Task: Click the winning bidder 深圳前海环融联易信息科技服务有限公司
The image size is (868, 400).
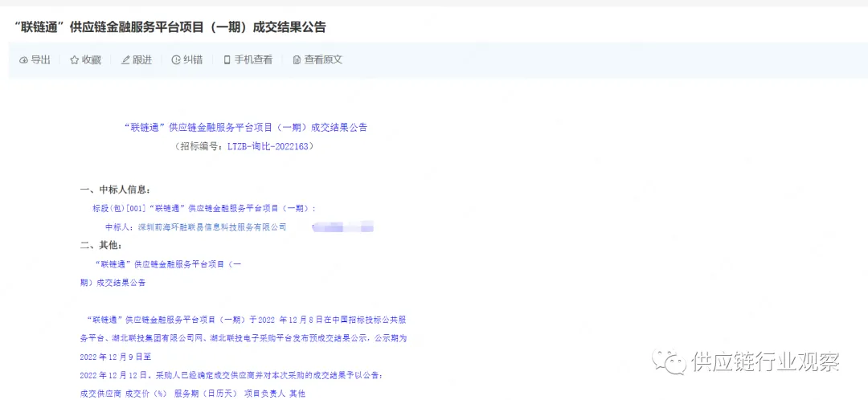Action: [x=212, y=227]
